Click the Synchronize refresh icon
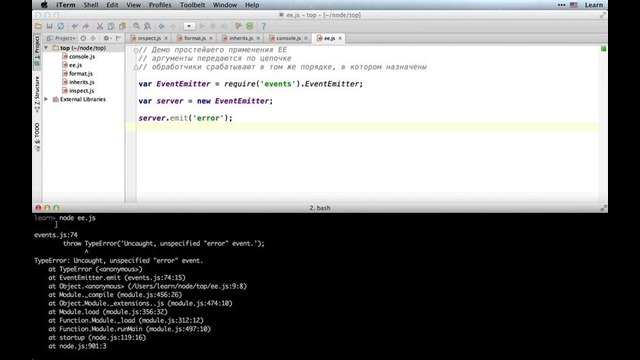 (60, 26)
